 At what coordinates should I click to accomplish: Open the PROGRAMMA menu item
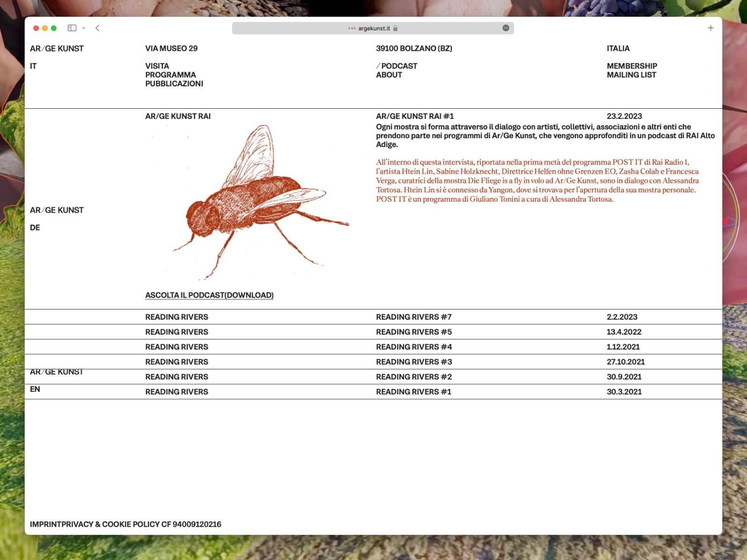tap(170, 75)
